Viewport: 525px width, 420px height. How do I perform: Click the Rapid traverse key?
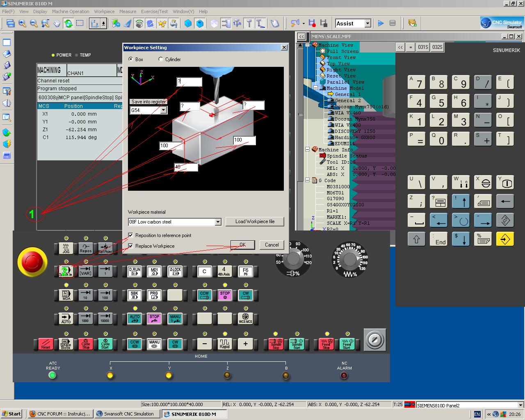tap(224, 344)
